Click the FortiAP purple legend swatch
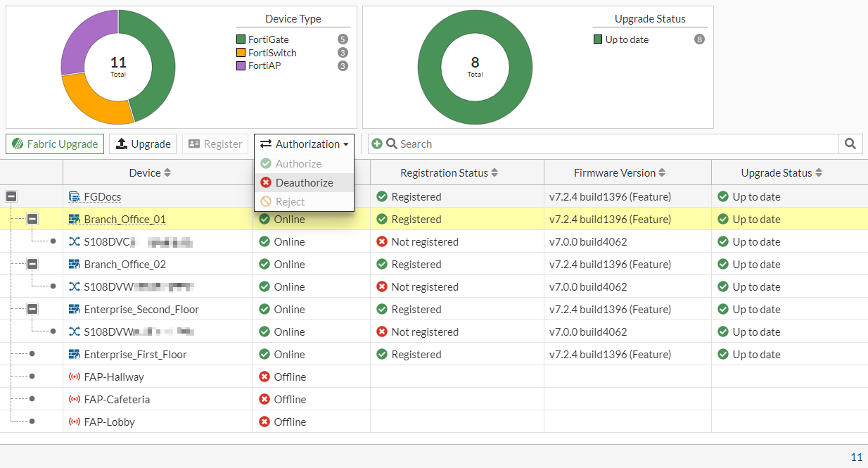The width and height of the screenshot is (868, 468). (x=241, y=66)
